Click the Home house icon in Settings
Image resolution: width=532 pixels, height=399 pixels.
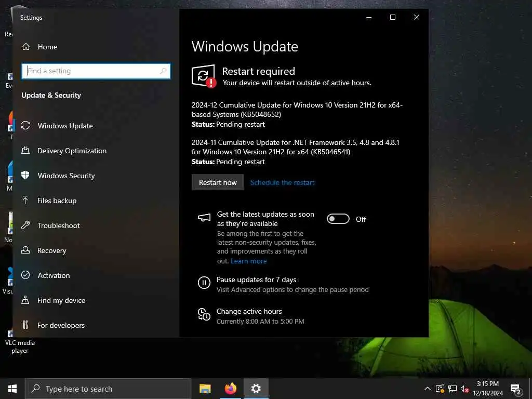click(x=26, y=47)
